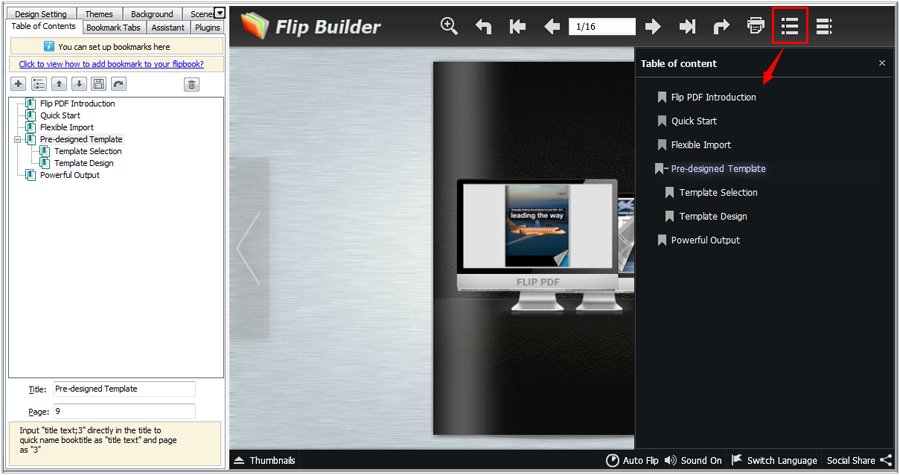Open Switch Language in the bottom bar
Image resolution: width=900 pixels, height=475 pixels.
point(774,460)
